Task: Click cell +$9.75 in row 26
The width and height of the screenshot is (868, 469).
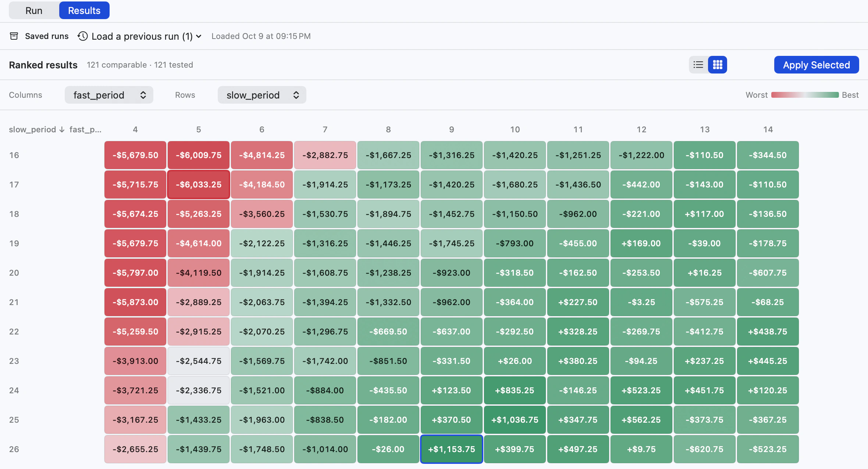Action: pyautogui.click(x=641, y=449)
